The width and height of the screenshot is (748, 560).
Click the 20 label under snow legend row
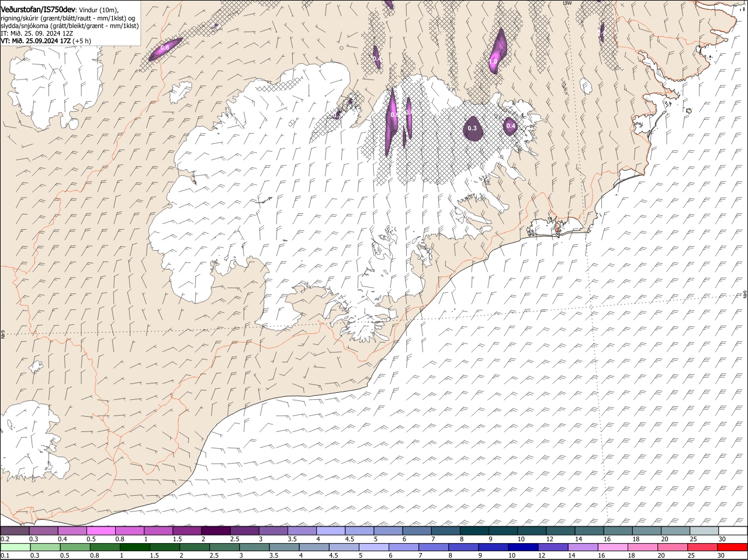664,539
